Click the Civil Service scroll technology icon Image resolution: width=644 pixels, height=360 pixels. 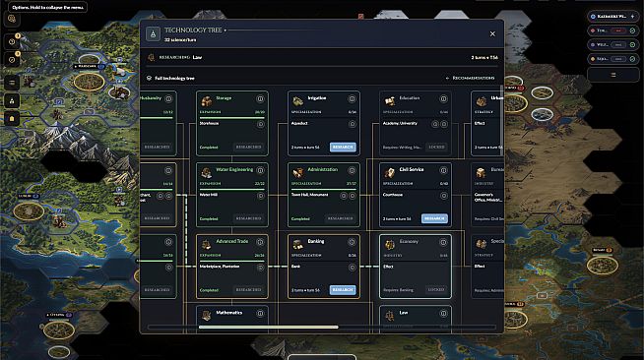pyautogui.click(x=389, y=172)
